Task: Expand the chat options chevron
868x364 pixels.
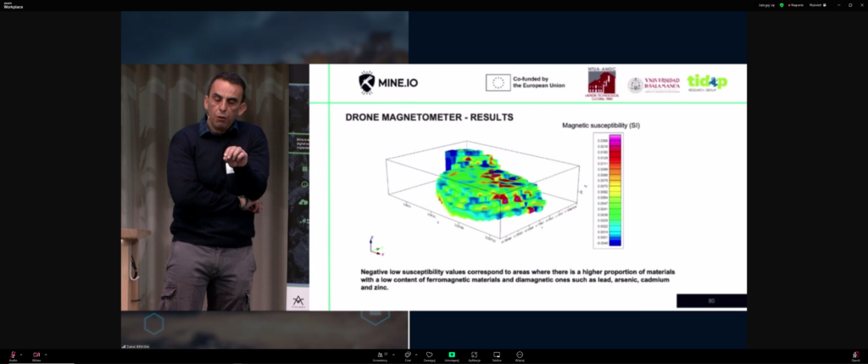Action: click(x=416, y=353)
